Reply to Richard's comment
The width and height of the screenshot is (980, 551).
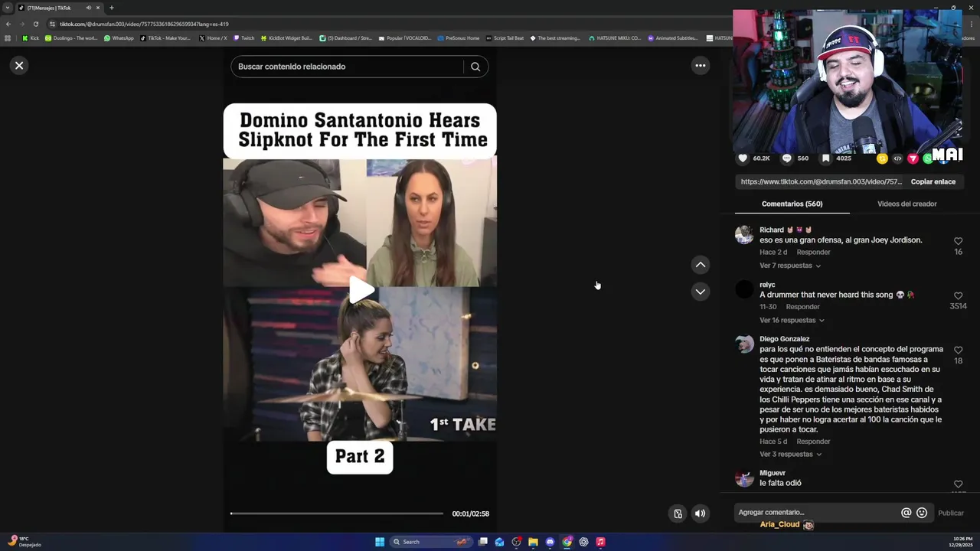click(813, 253)
